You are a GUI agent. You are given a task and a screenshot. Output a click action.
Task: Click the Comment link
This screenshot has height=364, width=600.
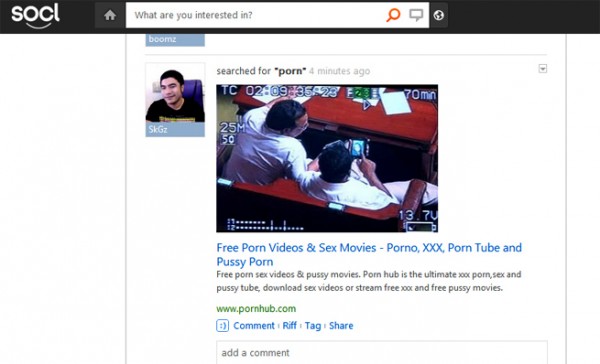[254, 326]
